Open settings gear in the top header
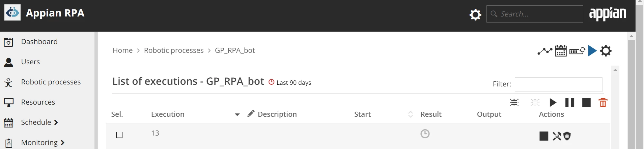644x149 pixels. pyautogui.click(x=475, y=14)
